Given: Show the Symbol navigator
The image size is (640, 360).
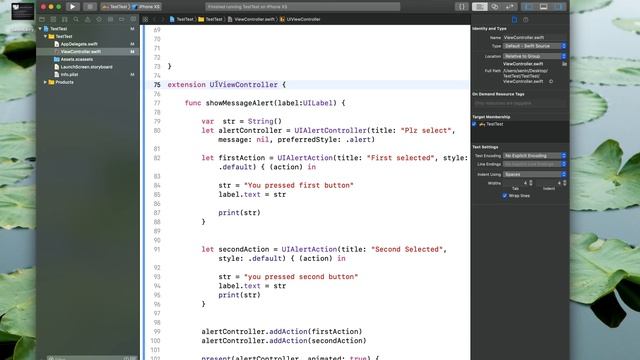Looking at the screenshot, I should pos(64,19).
